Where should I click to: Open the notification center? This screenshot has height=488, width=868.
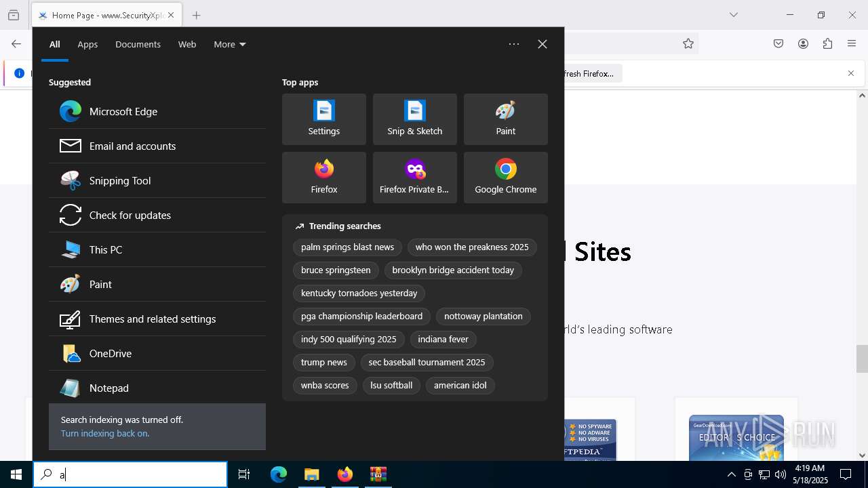[846, 474]
